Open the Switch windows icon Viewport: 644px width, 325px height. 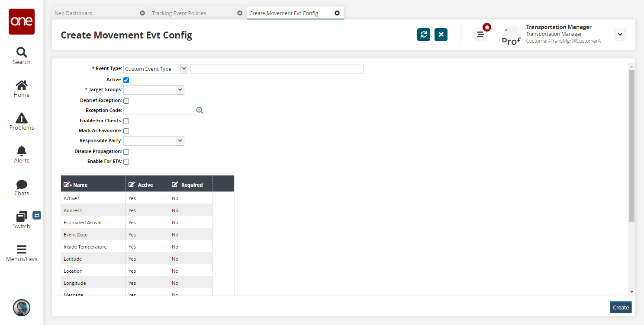(x=22, y=217)
